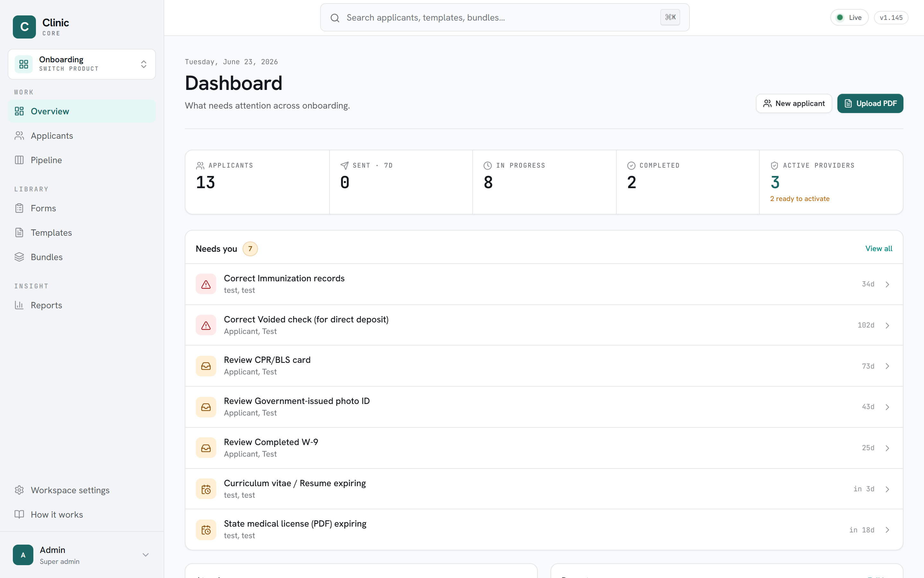Viewport: 924px width, 578px height.
Task: Open Review Completed W-9 row chevron
Action: [x=887, y=448]
